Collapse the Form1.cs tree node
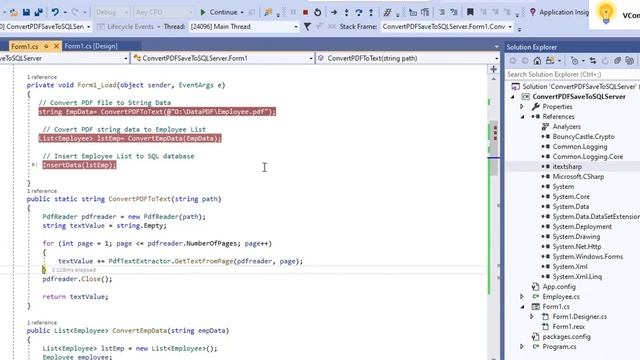 pyautogui.click(x=522, y=307)
